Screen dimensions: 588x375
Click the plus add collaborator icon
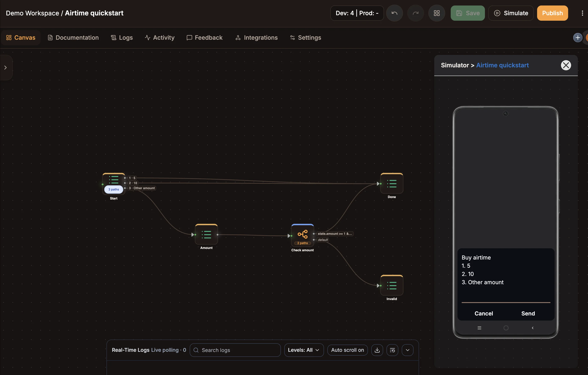(577, 38)
